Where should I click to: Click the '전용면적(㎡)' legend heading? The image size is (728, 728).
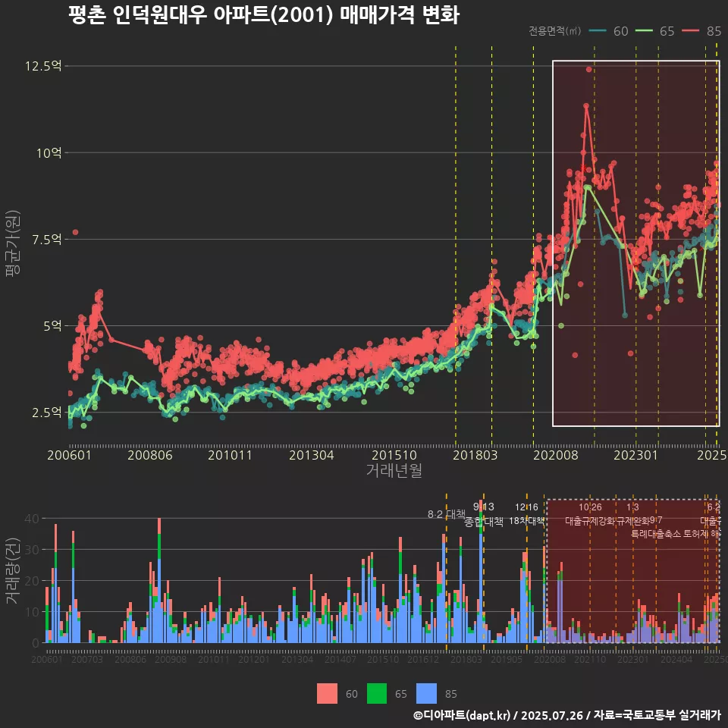(x=555, y=31)
